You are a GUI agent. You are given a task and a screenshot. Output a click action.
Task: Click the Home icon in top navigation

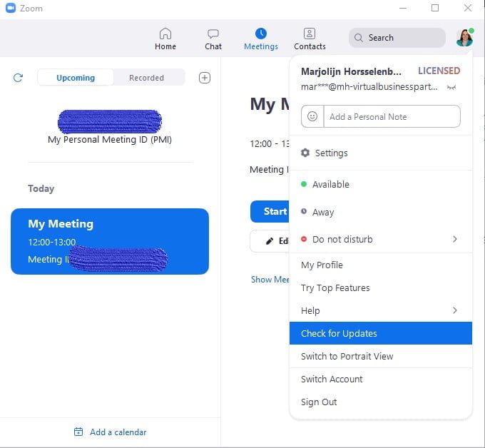[165, 34]
